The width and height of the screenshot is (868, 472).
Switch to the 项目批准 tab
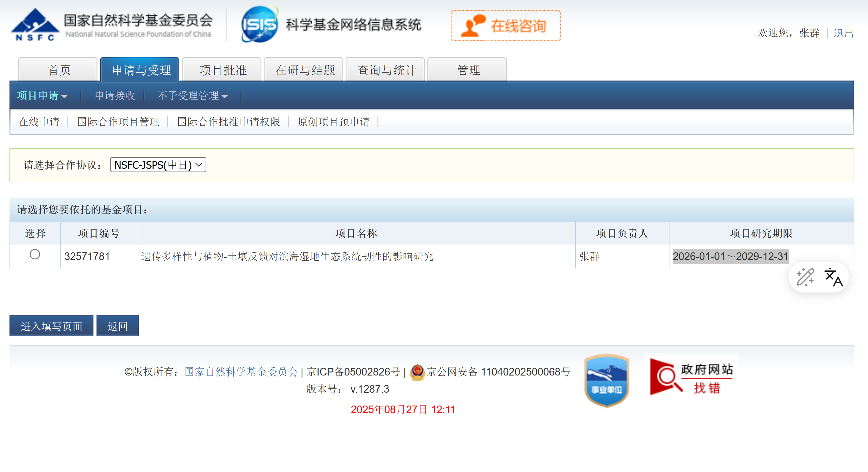(222, 70)
